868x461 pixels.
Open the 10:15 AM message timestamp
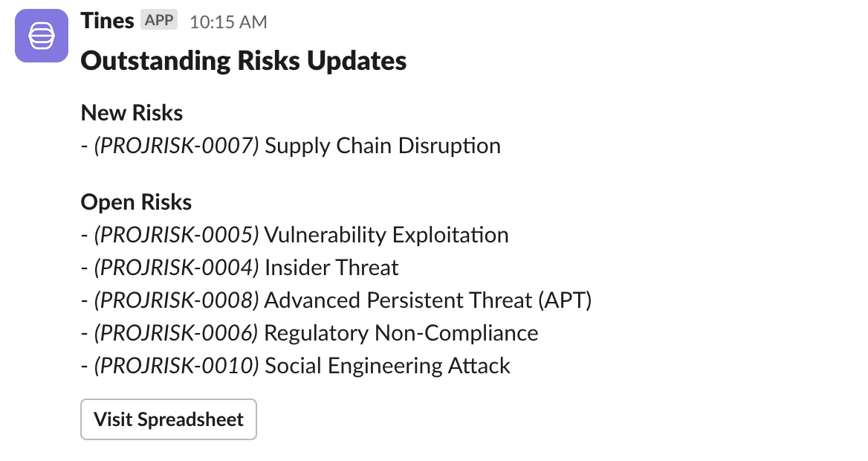pyautogui.click(x=228, y=22)
